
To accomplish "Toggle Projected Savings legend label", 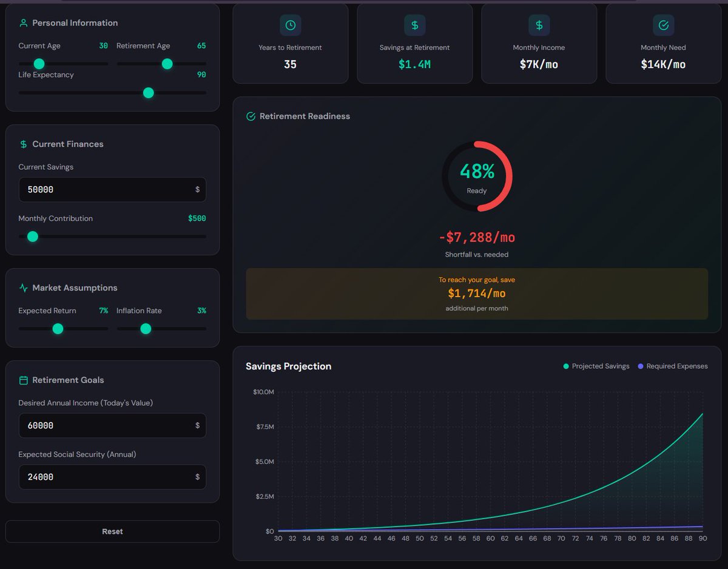I will coord(601,366).
